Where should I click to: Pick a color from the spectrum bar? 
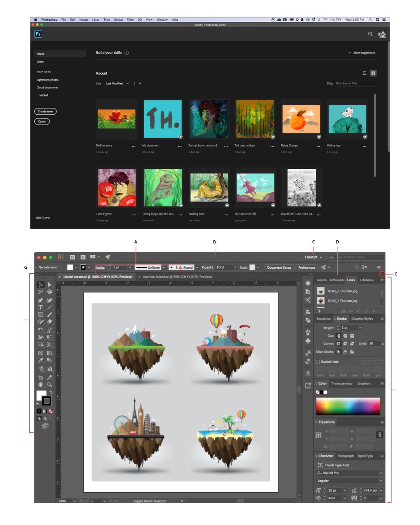click(x=348, y=406)
